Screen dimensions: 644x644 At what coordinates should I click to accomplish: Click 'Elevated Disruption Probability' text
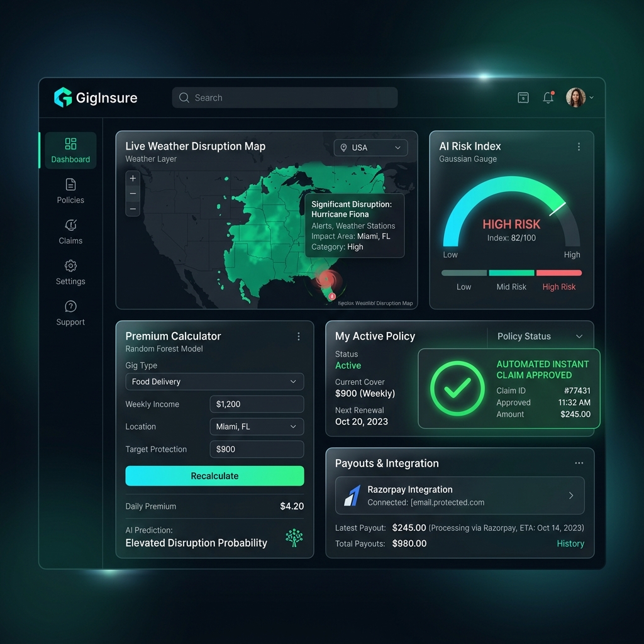click(x=196, y=543)
